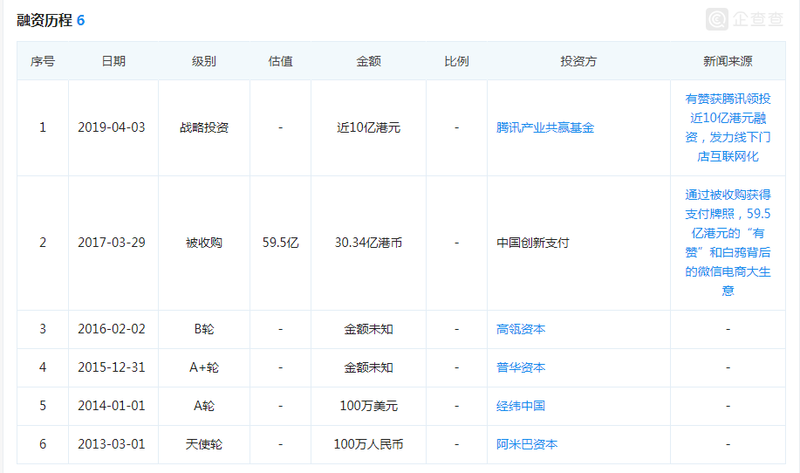Click the 日期 column header
800x473 pixels.
[113, 61]
